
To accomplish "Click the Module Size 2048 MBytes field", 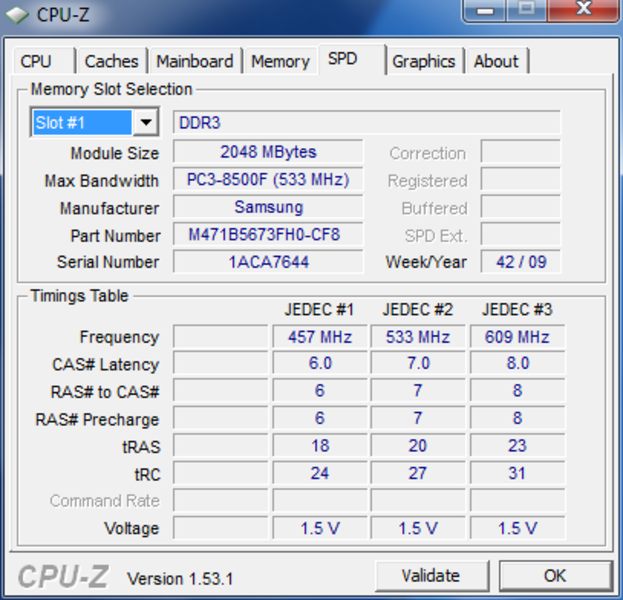I will click(267, 152).
